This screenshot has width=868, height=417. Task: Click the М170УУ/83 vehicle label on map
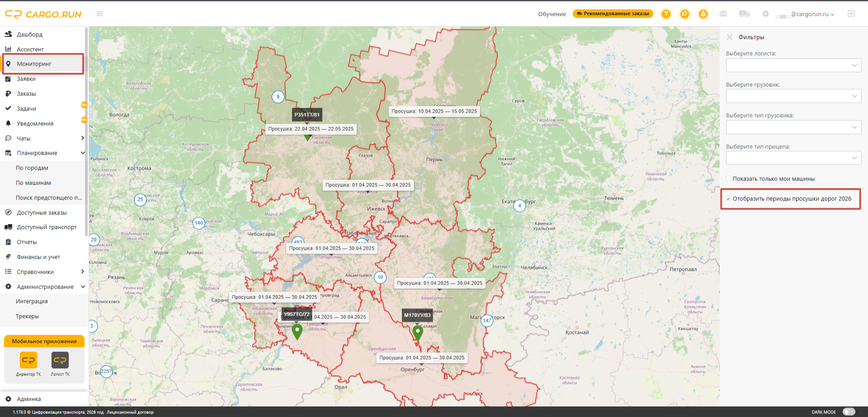click(417, 315)
